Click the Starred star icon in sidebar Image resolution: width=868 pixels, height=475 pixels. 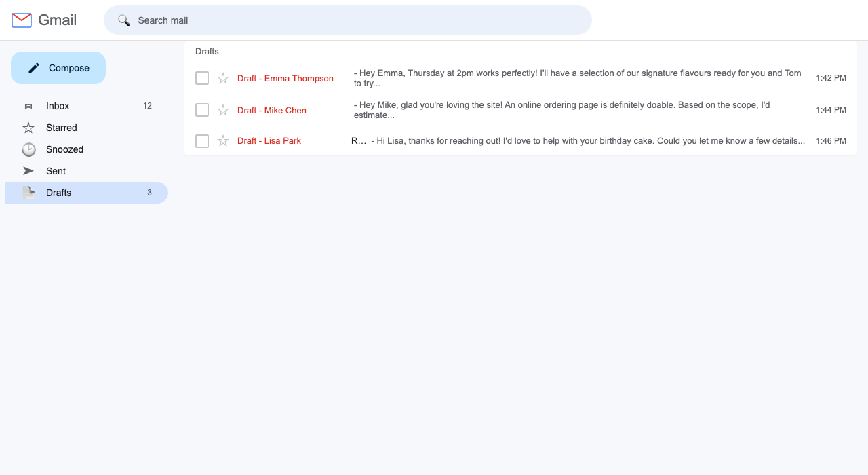pyautogui.click(x=28, y=128)
